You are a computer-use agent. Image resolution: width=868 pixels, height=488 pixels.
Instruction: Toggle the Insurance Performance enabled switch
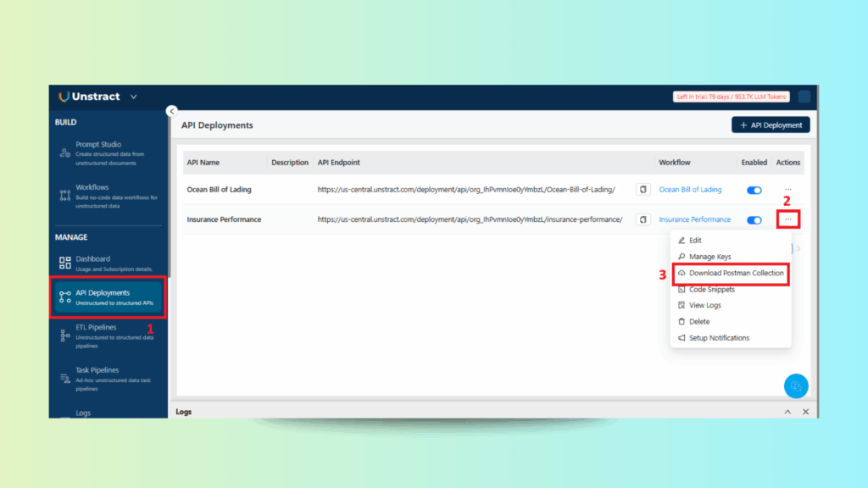pos(754,219)
